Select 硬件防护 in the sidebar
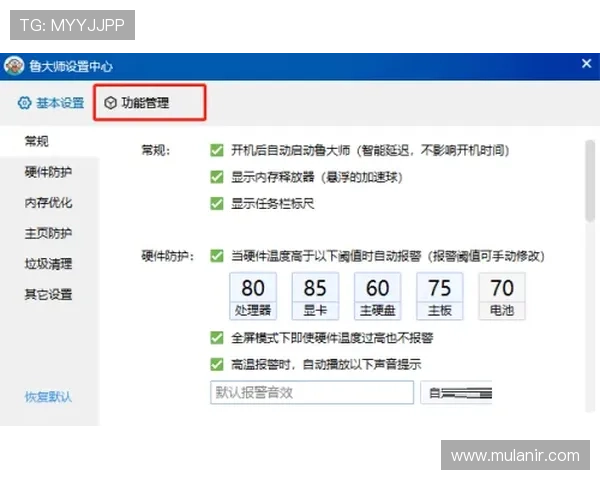Image resolution: width=600 pixels, height=480 pixels. [48, 172]
